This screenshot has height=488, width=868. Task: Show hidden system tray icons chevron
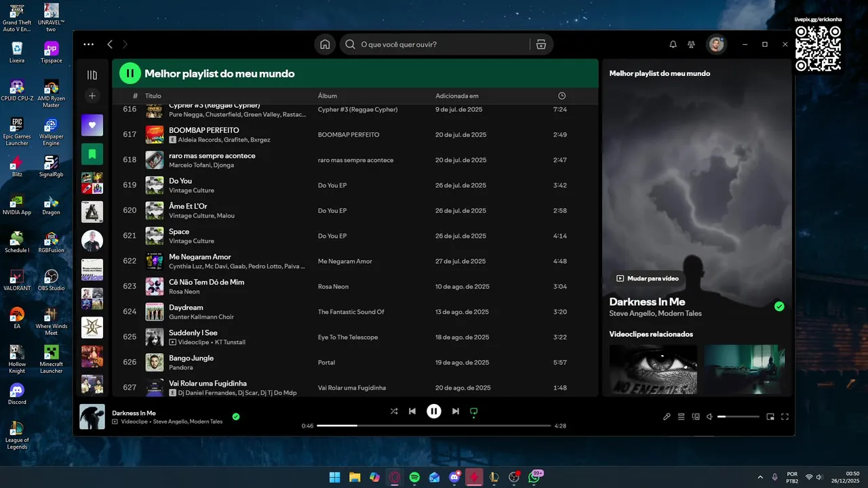(x=759, y=477)
